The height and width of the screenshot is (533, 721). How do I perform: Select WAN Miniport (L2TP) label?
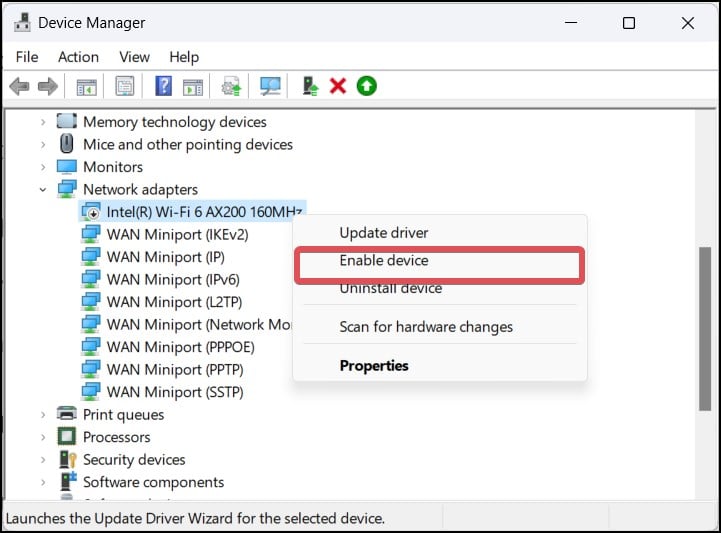coord(174,302)
